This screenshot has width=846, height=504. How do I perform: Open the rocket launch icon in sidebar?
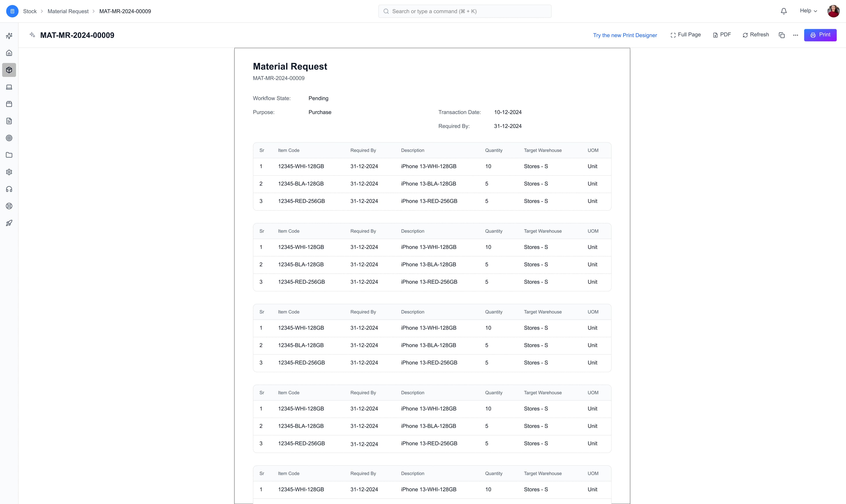click(9, 223)
